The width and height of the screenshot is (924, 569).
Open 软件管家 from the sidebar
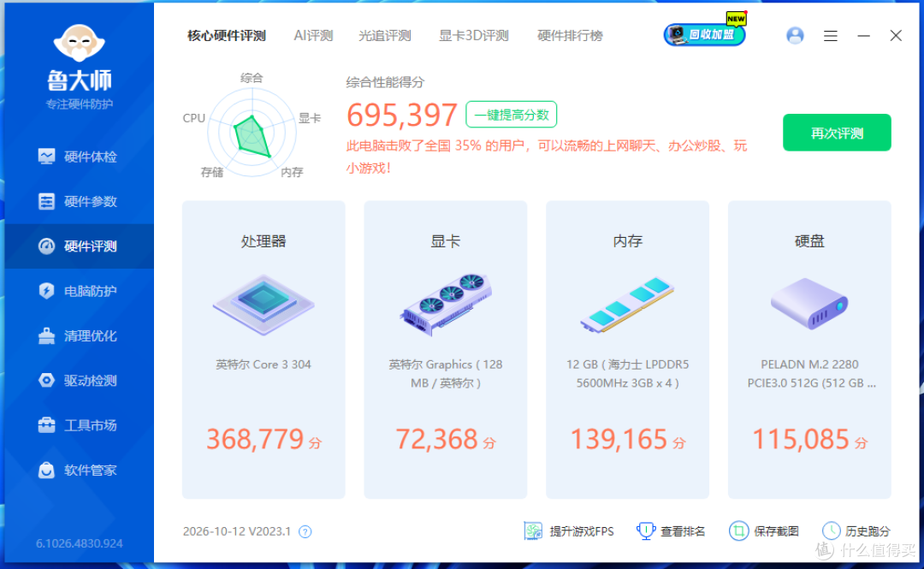click(x=79, y=471)
